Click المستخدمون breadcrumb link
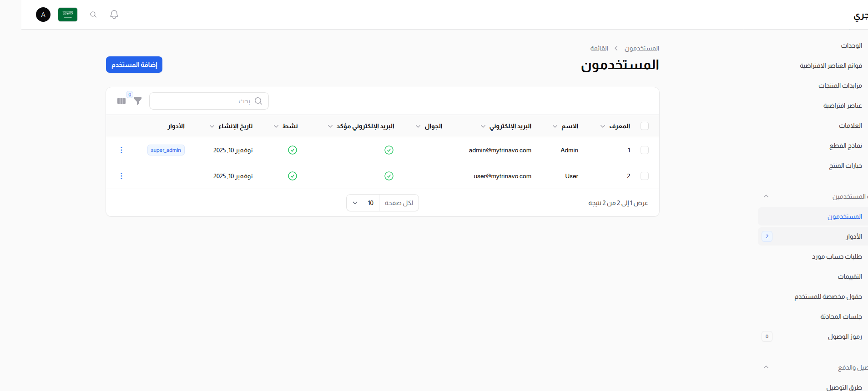Screen dimensions: 868x391 tap(641, 48)
